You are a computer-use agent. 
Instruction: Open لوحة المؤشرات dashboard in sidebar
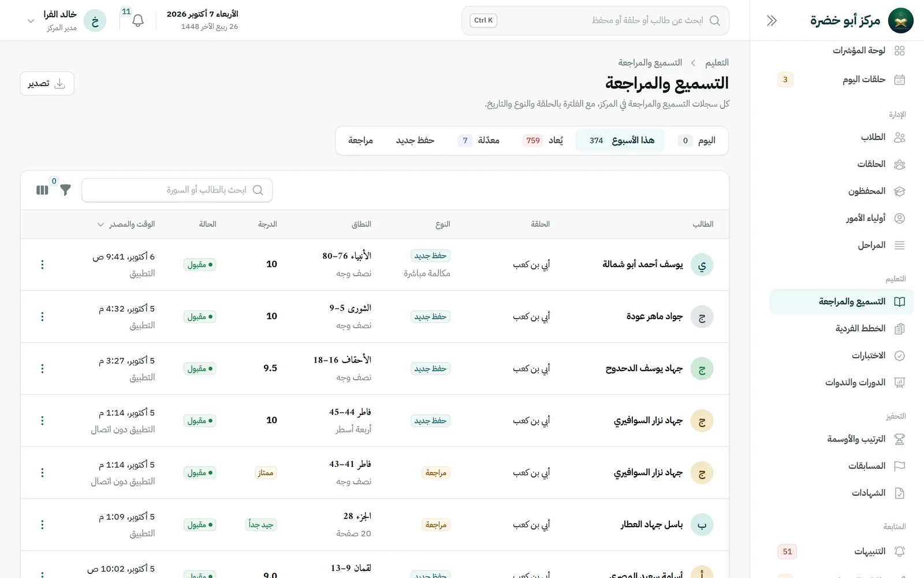click(842, 51)
